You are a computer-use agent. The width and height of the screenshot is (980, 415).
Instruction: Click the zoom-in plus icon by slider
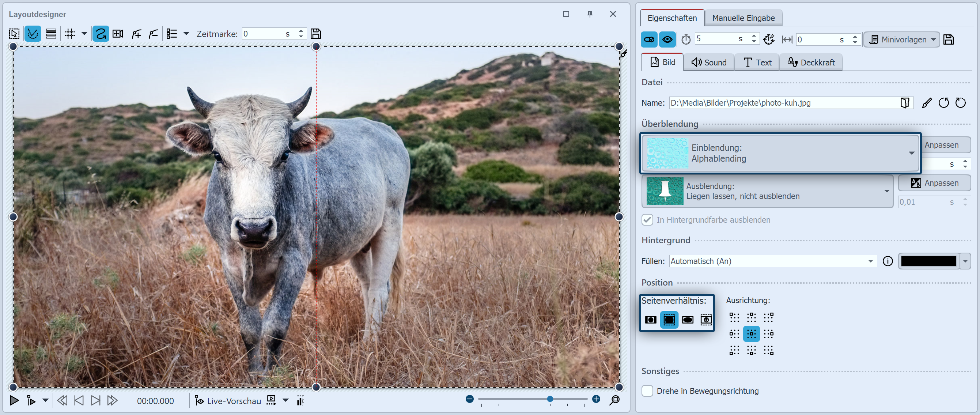point(596,399)
